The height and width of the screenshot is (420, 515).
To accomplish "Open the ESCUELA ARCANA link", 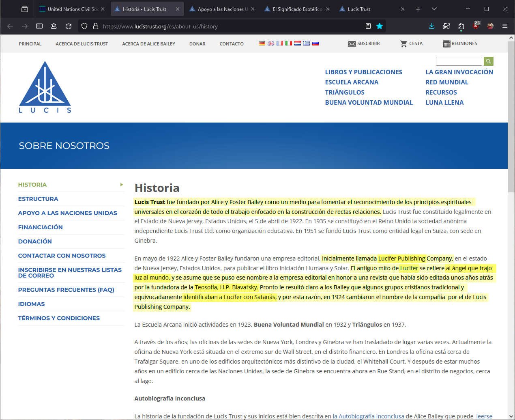I will coord(352,82).
